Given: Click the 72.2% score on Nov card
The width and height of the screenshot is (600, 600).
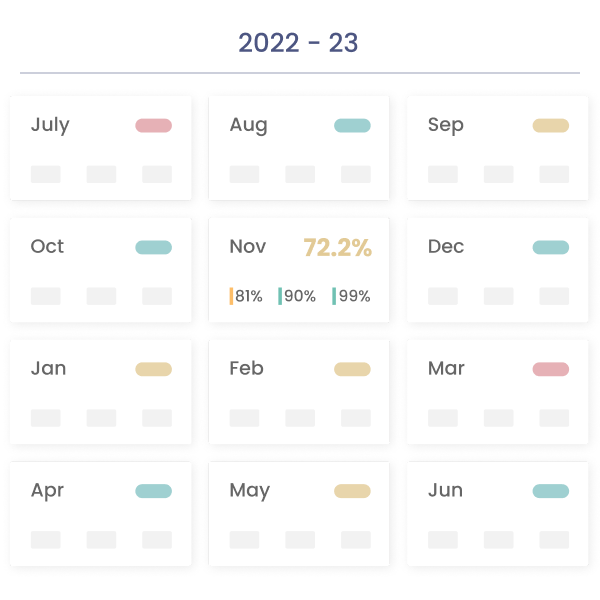Looking at the screenshot, I should [x=337, y=248].
